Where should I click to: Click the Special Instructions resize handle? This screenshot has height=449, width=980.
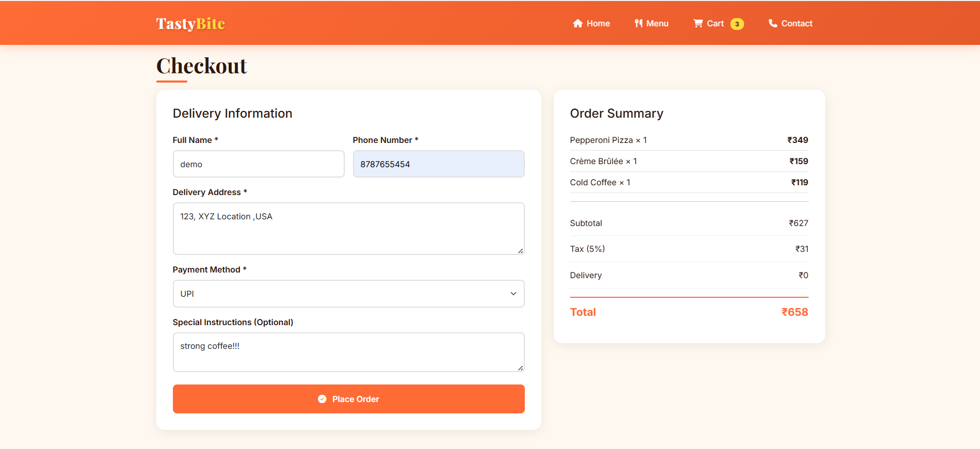520,368
